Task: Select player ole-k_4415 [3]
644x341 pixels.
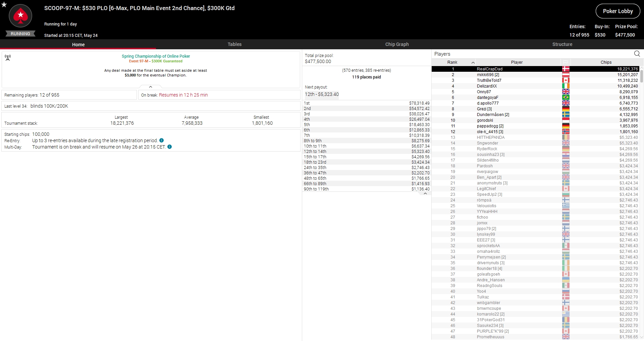Action: [x=535, y=132]
